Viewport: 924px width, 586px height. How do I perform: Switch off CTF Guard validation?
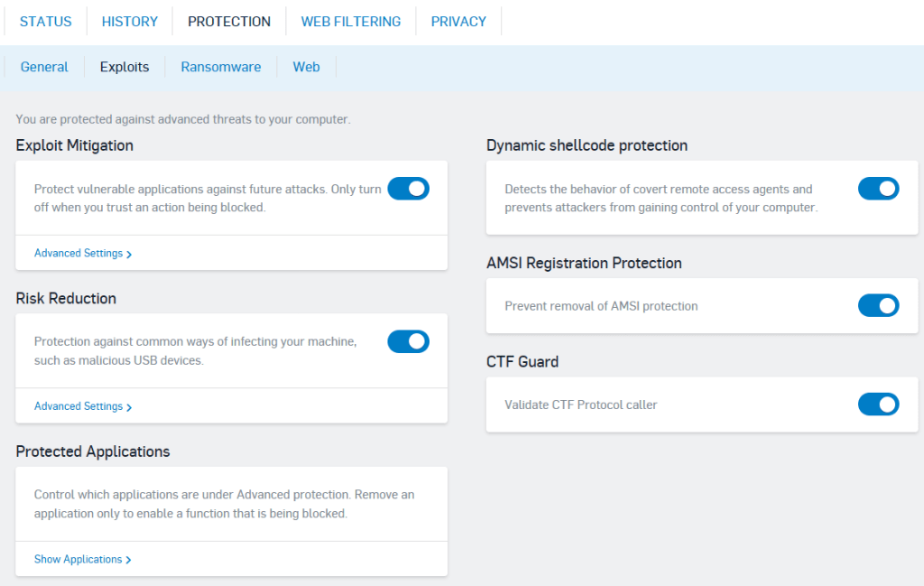tap(878, 405)
